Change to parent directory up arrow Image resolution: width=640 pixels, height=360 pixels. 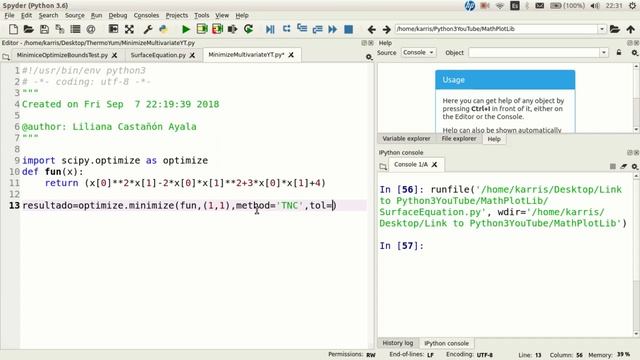631,29
